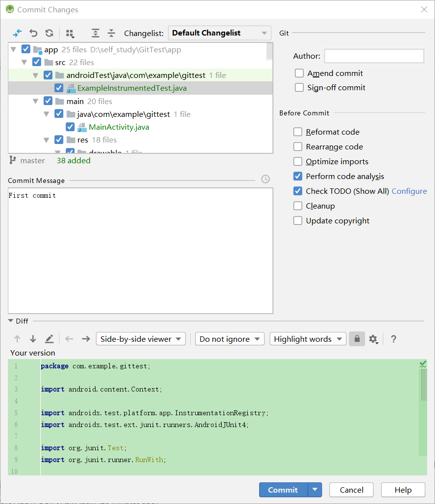Toggle the synchronize scrolling lock icon
The height and width of the screenshot is (504, 435).
pyautogui.click(x=357, y=339)
